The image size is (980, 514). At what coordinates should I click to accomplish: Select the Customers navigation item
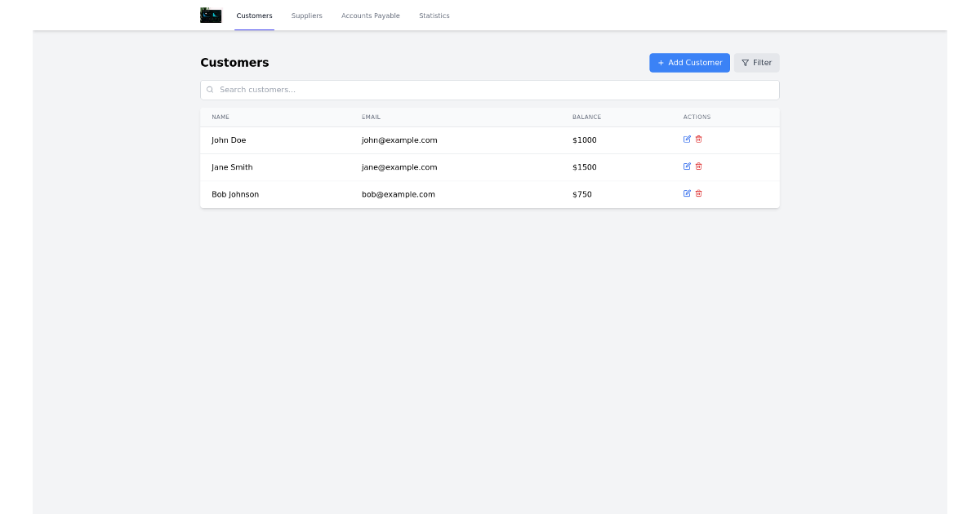coord(254,16)
